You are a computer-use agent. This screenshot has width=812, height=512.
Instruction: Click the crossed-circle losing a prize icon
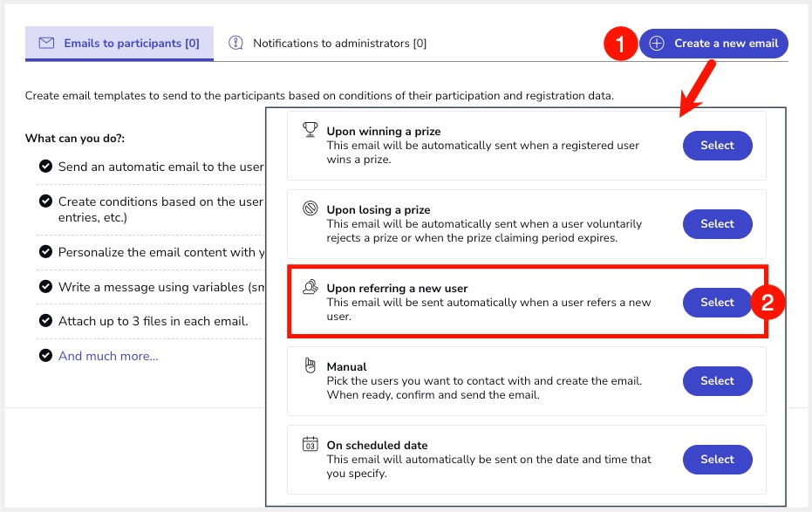310,209
